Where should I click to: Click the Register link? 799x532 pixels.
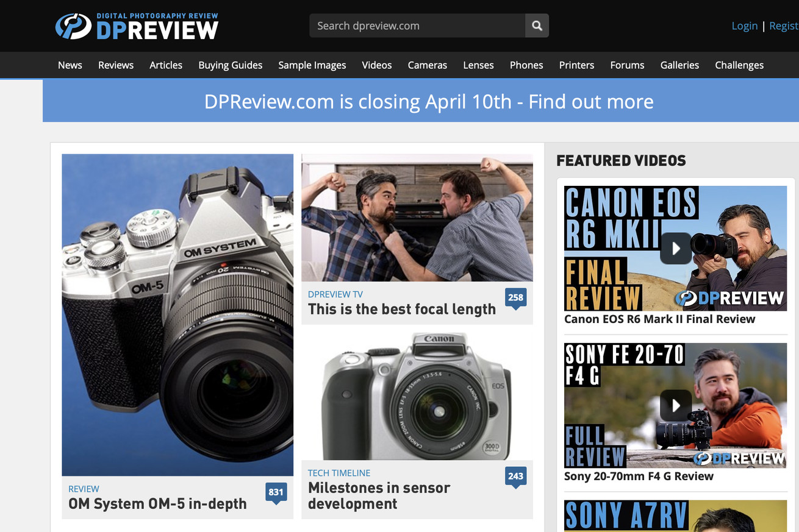pyautogui.click(x=784, y=26)
